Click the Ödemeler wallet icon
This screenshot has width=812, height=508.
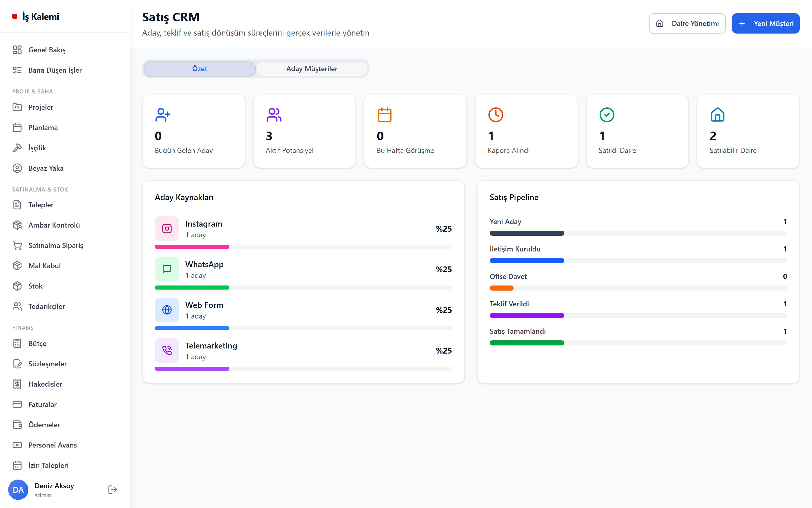pos(17,425)
